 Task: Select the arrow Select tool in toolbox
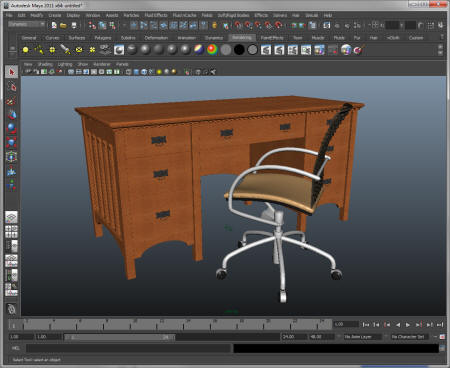click(x=12, y=72)
